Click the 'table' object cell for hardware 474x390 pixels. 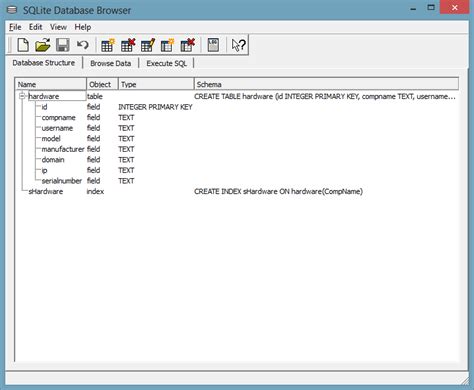pyautogui.click(x=95, y=96)
